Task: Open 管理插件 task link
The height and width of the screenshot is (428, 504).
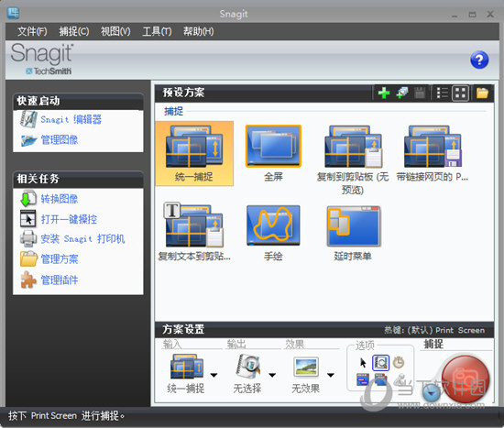Action: [60, 280]
